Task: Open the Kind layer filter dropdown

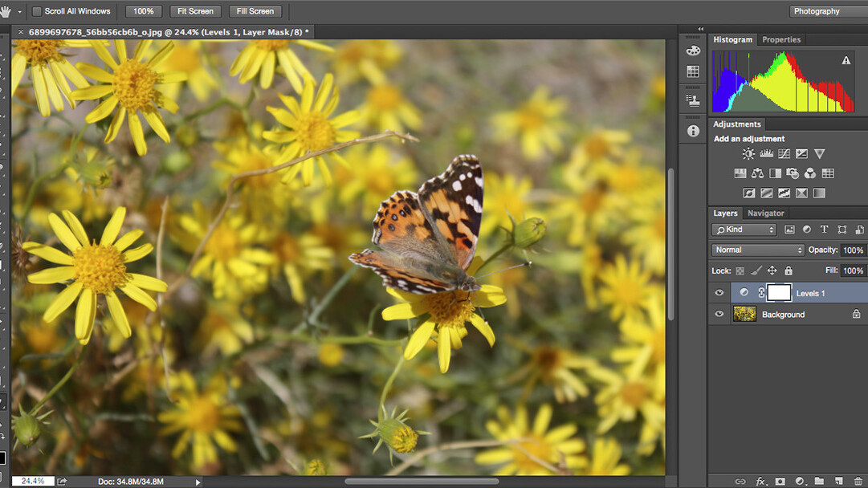Action: 744,230
